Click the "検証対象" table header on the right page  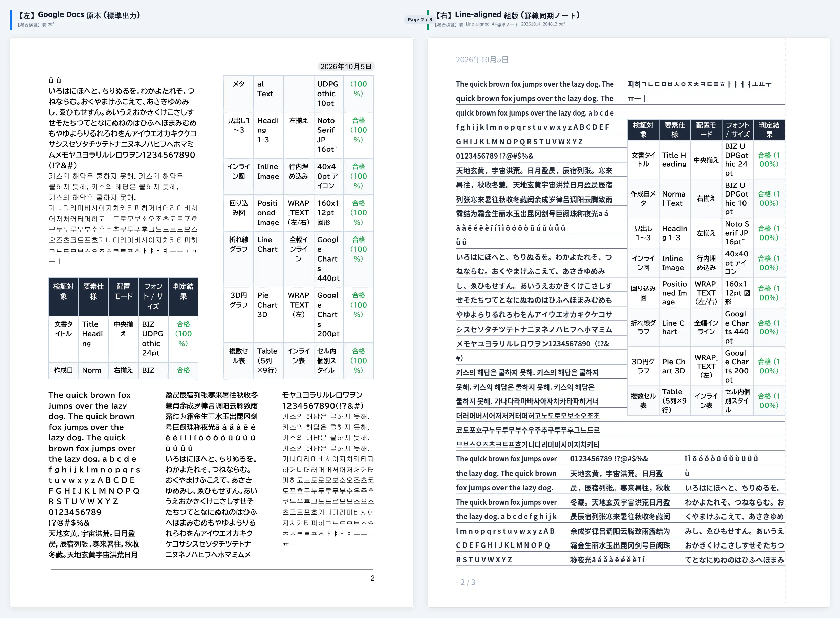pyautogui.click(x=643, y=130)
